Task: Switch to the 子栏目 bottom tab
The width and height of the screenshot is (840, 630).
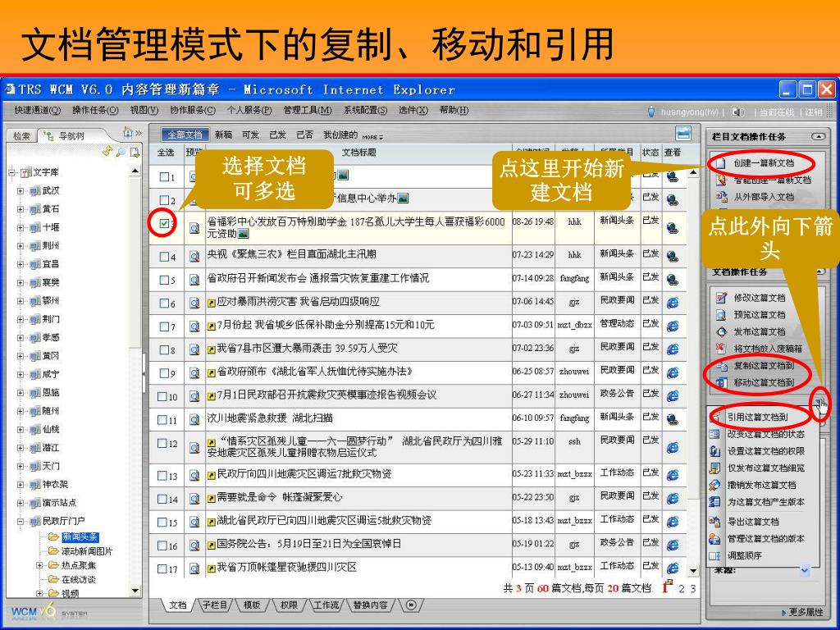Action: (x=214, y=605)
